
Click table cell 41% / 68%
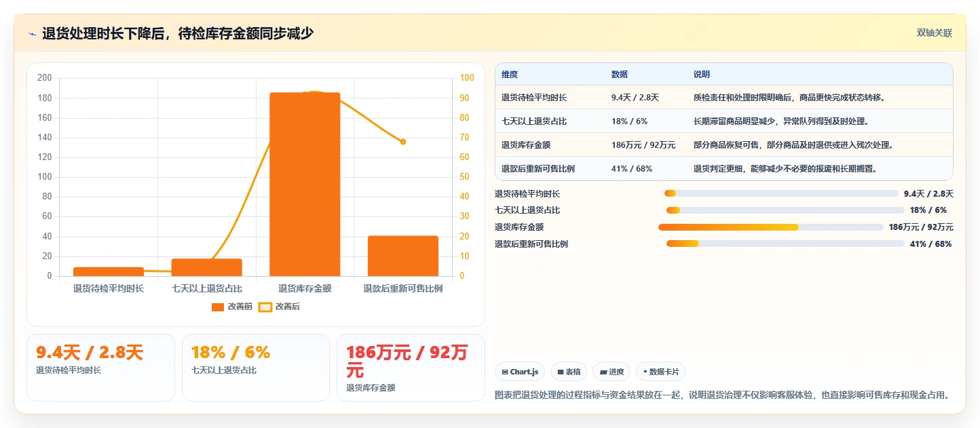[633, 169]
